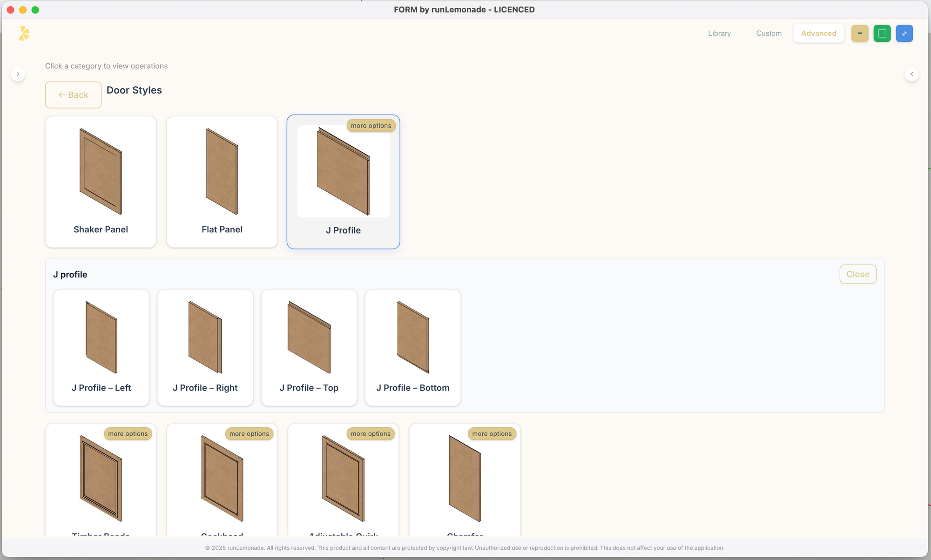Viewport: 931px width, 560px height.
Task: Open more options on Chamfer card
Action: click(x=492, y=434)
